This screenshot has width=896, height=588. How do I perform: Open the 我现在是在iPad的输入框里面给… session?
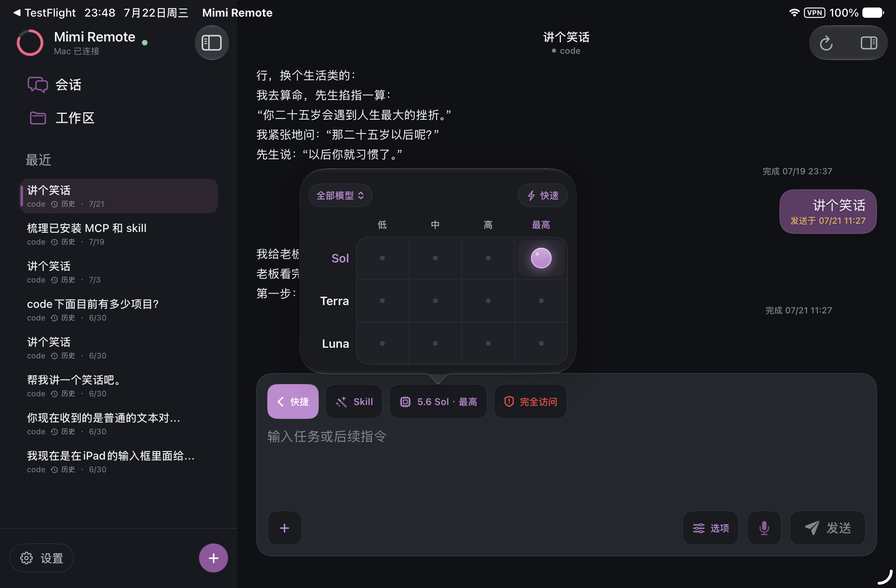[119, 462]
